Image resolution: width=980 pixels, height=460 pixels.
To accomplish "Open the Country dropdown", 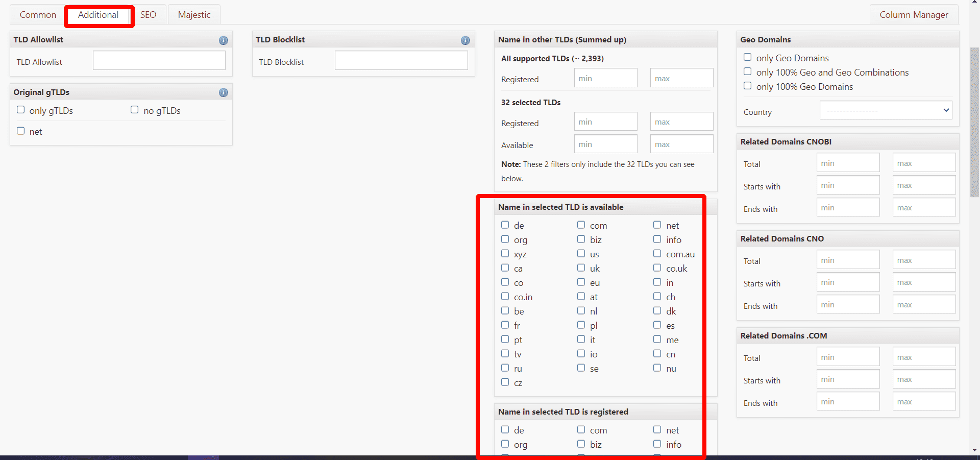I will coord(886,110).
